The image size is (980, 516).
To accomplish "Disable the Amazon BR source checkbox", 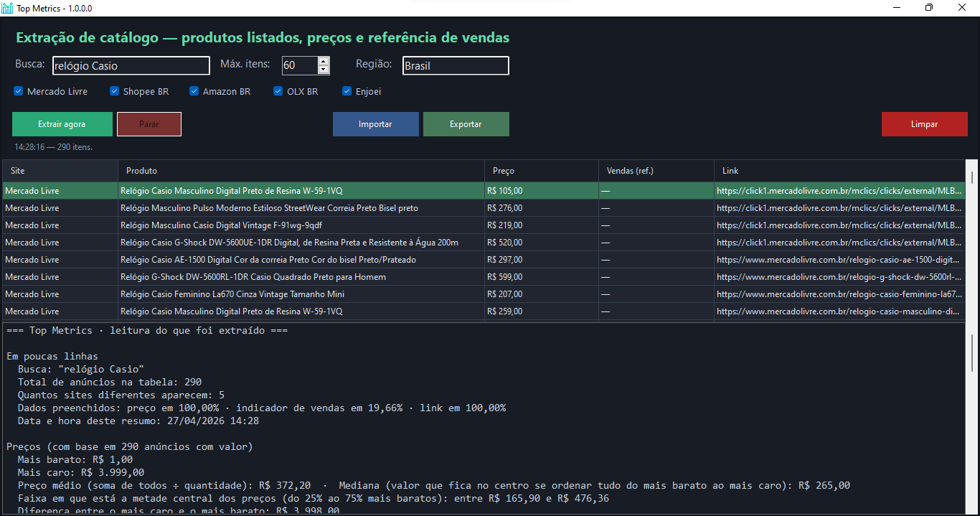I will coord(194,91).
